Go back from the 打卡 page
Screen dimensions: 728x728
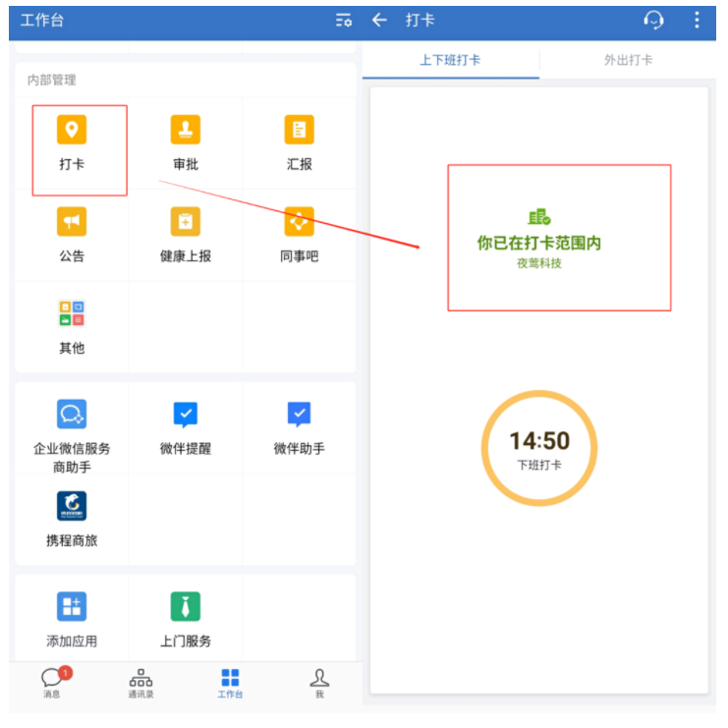point(379,21)
